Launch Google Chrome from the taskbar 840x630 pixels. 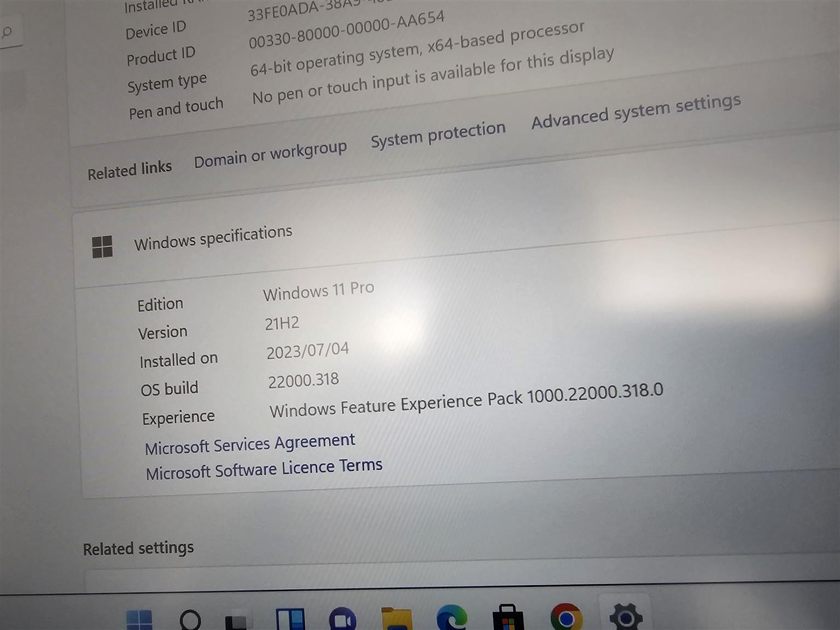click(567, 617)
